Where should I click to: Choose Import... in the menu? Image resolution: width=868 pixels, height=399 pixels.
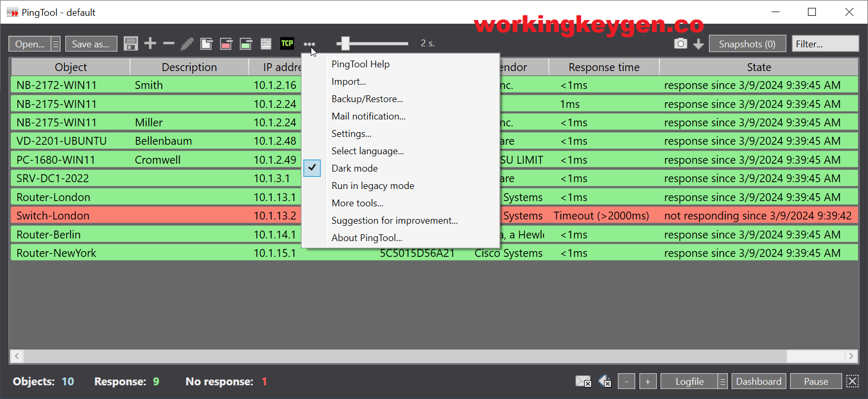(x=349, y=82)
